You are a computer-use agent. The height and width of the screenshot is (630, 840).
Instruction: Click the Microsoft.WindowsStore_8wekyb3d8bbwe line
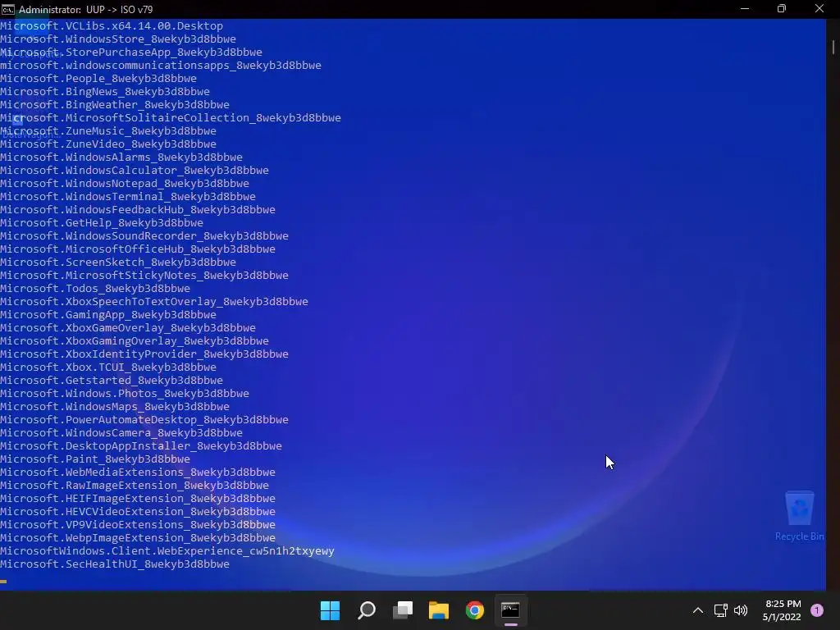coord(118,39)
